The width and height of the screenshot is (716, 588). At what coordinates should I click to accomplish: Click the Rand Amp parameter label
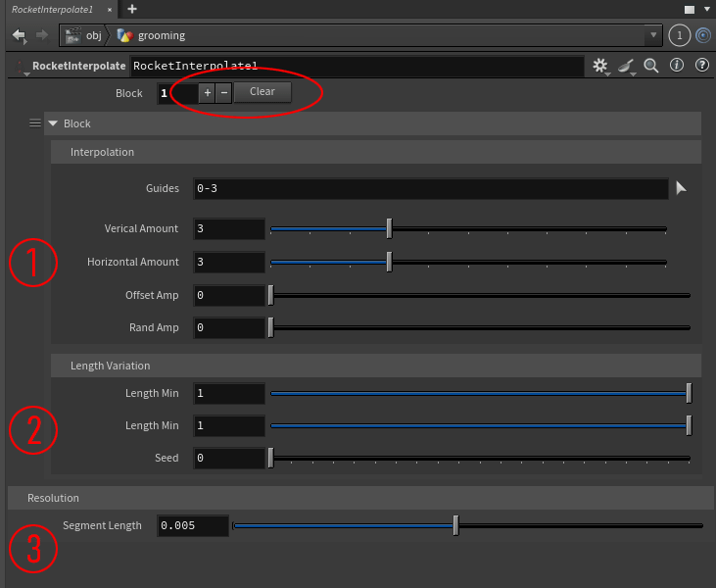click(154, 327)
